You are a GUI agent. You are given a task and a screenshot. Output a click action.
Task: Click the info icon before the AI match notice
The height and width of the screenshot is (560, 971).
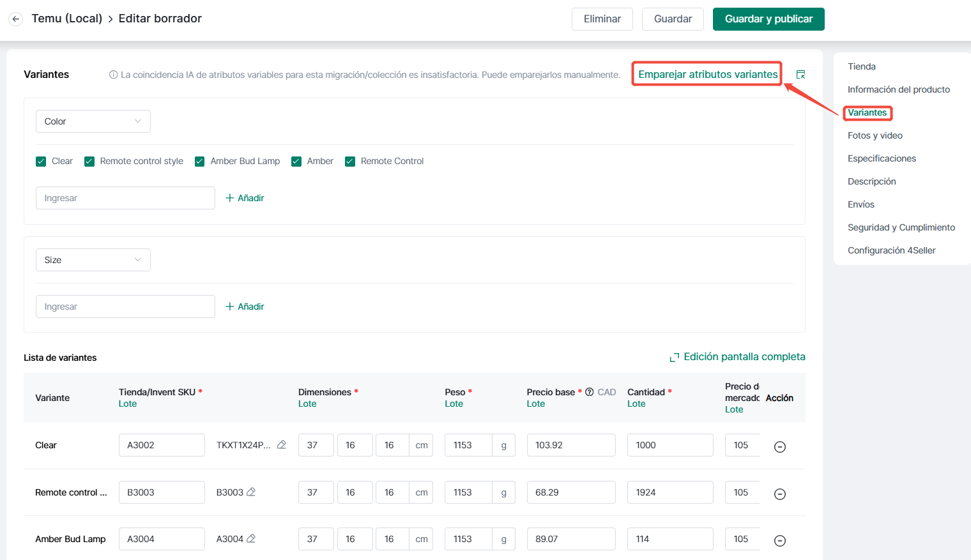[x=114, y=75]
